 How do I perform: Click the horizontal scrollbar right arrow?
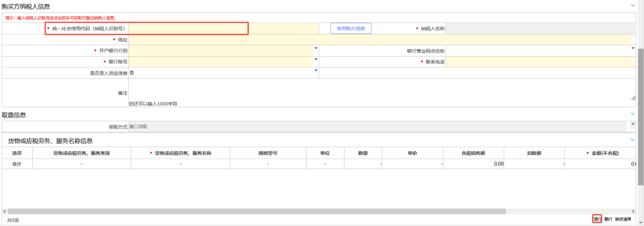tap(634, 211)
